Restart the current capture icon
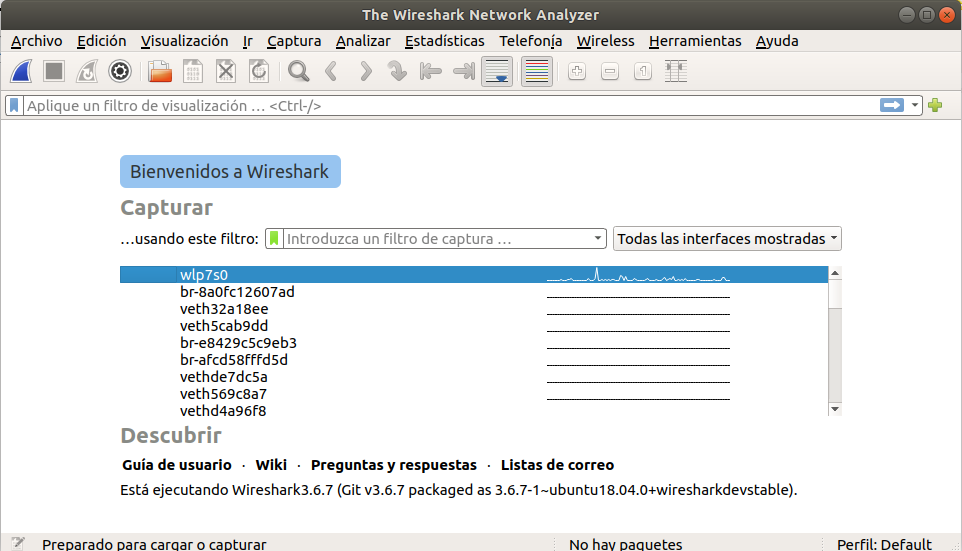 87,71
